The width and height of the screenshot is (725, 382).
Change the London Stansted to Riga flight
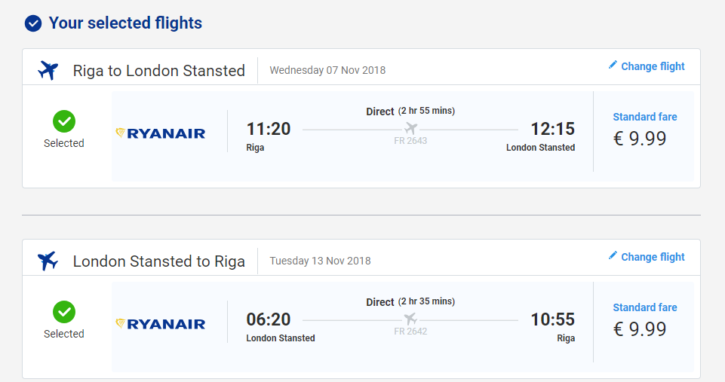point(646,257)
